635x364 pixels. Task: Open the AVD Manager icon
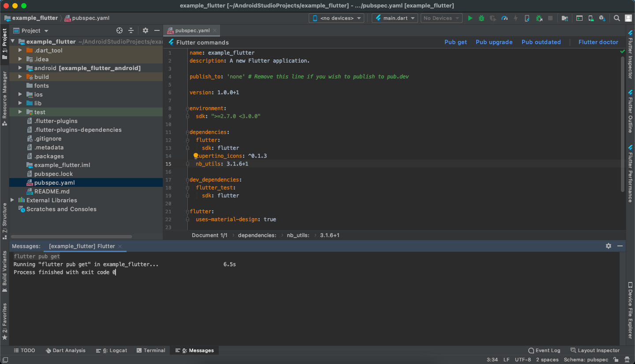point(591,18)
